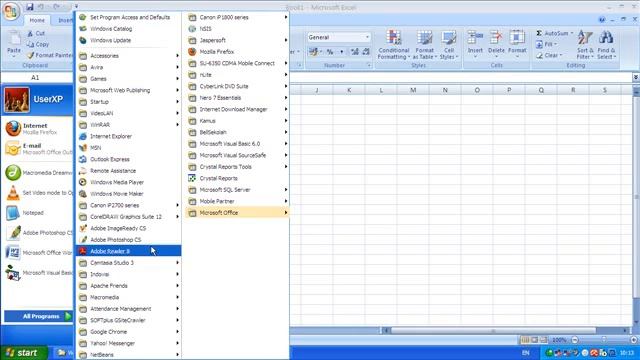Open the Clear dropdown in Editing
Screen dimensions: 640x360
pos(561,55)
